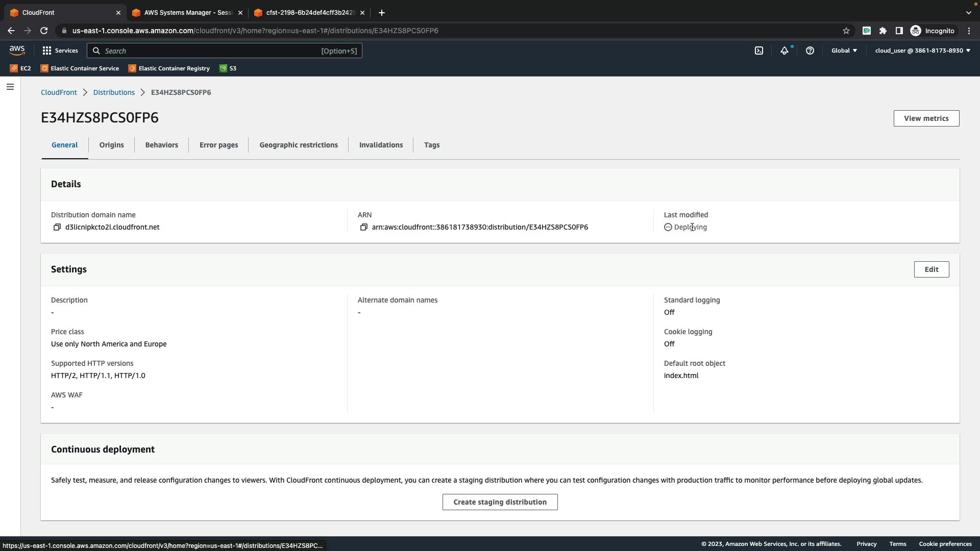980x551 pixels.
Task: Open the Invalidations tab
Action: point(381,145)
